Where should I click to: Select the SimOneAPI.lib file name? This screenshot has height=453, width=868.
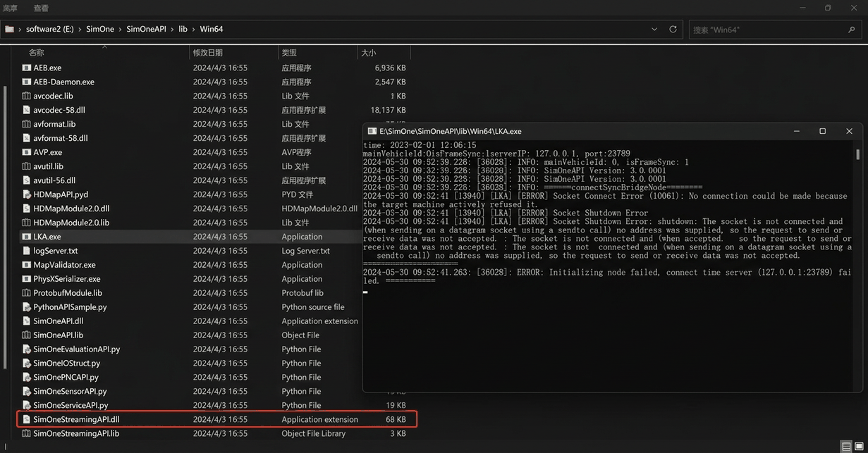click(x=58, y=335)
